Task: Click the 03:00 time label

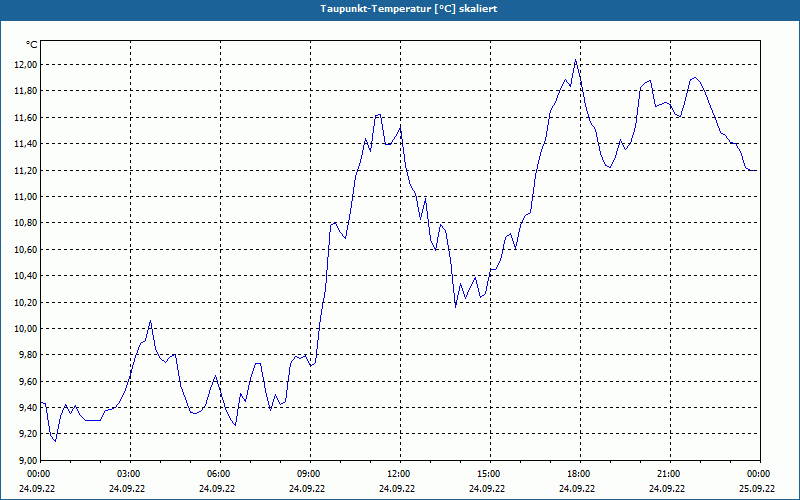Action: [x=131, y=474]
